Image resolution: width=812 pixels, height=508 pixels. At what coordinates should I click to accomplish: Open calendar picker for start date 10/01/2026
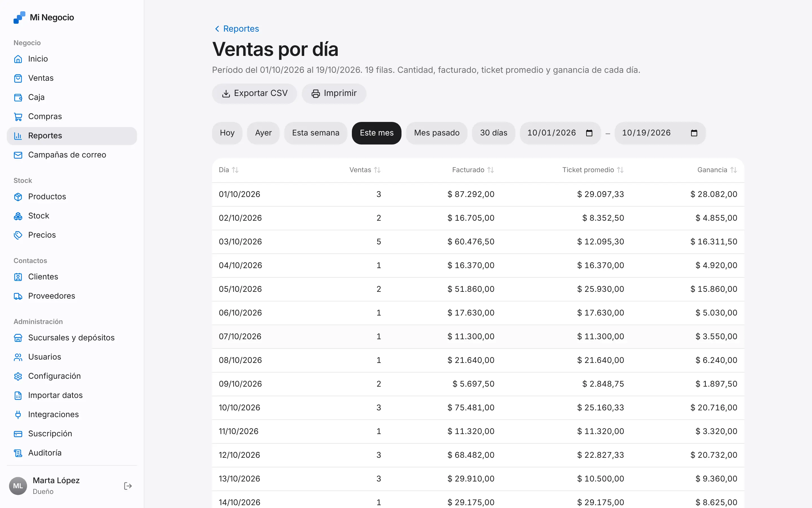[589, 133]
